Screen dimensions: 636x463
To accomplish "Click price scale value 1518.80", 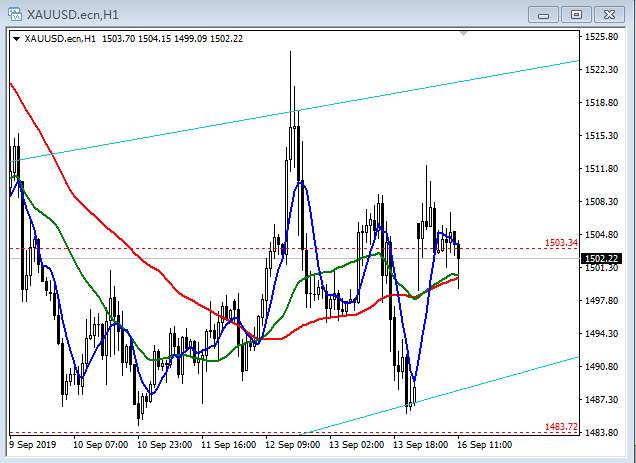I will click(x=602, y=103).
